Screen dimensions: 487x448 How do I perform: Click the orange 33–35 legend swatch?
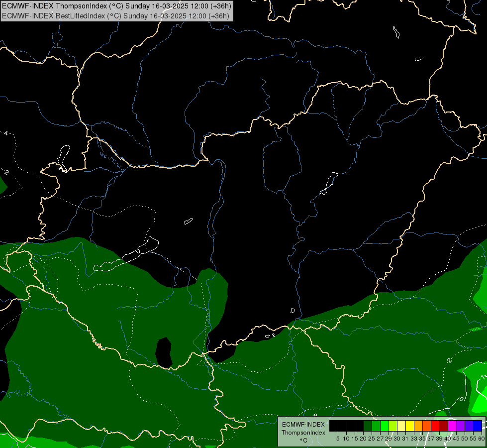coord(418,426)
